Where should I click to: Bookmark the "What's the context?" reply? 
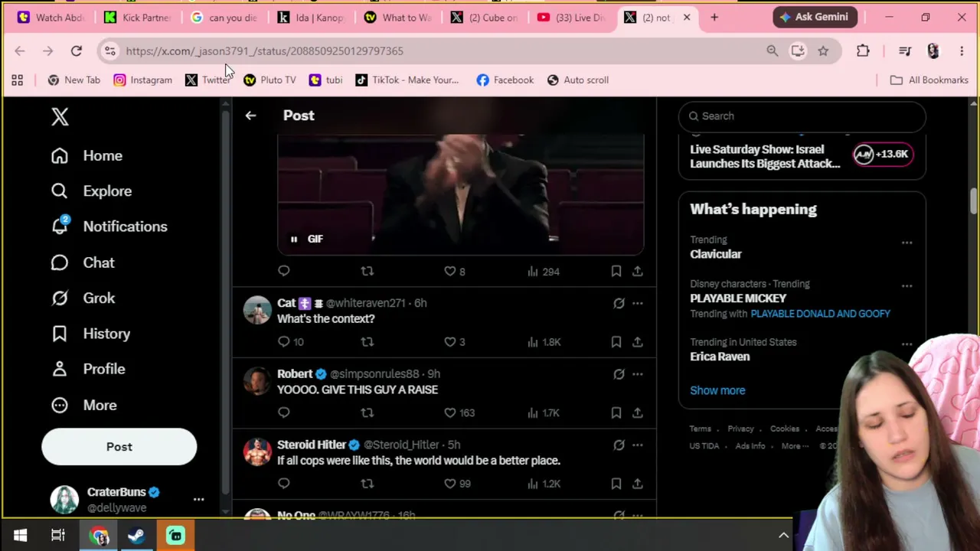coord(616,342)
